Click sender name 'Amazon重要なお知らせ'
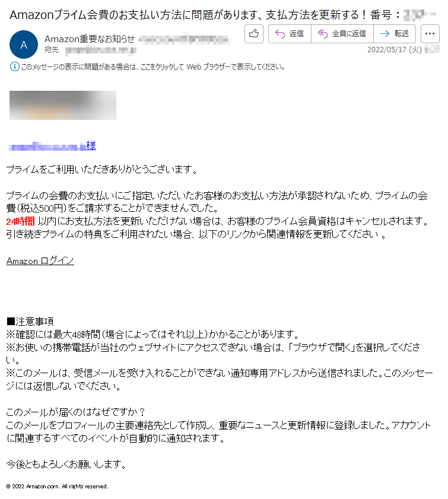 [90, 39]
